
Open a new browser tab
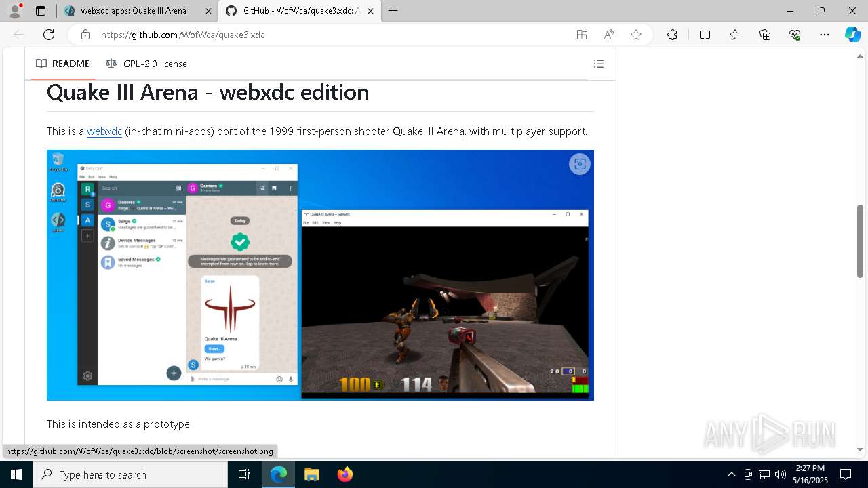pos(393,11)
